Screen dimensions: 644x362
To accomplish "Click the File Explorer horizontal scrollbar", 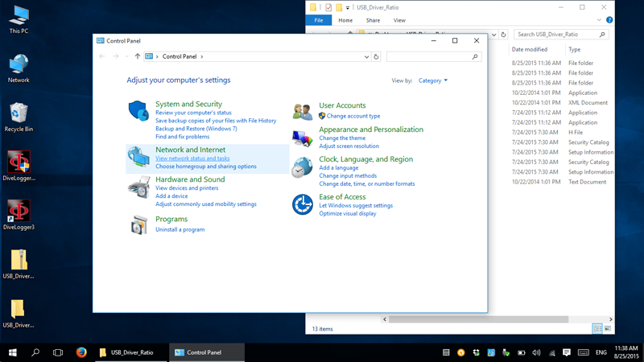I will tap(478, 319).
